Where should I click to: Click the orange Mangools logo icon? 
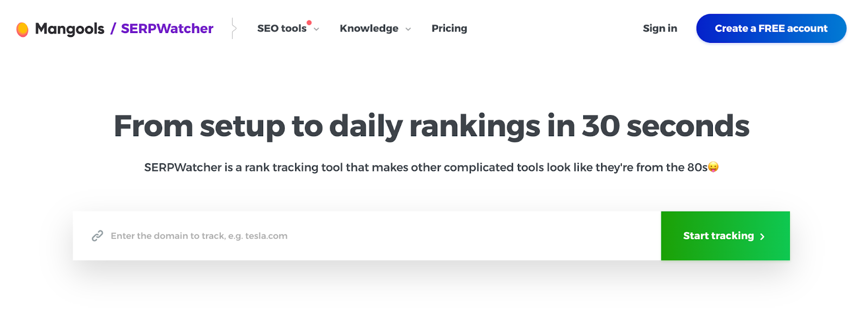pos(22,29)
